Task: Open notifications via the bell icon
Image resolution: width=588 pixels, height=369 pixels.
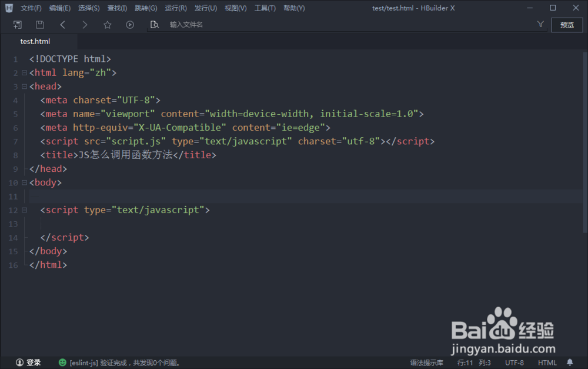Action: click(570, 363)
